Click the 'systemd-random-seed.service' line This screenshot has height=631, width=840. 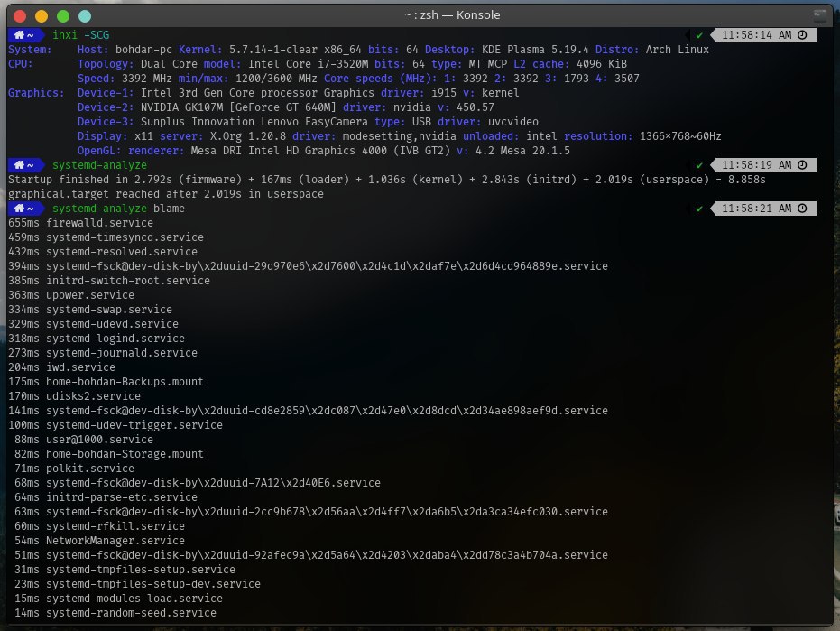tap(115, 613)
